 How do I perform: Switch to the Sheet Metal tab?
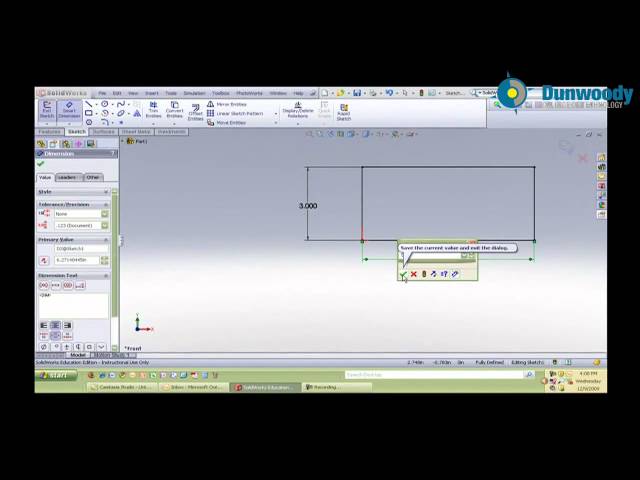[136, 132]
